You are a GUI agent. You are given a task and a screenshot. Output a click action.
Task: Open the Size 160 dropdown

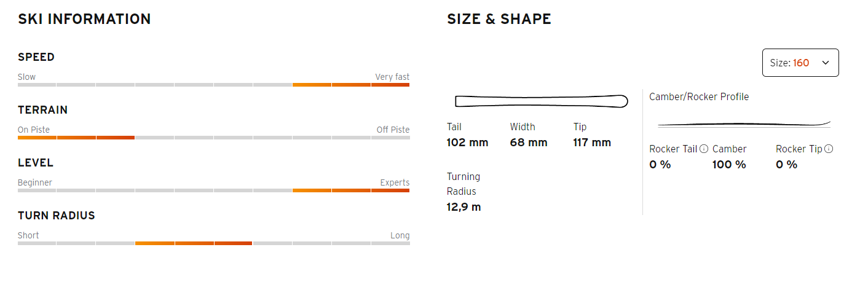pyautogui.click(x=800, y=63)
